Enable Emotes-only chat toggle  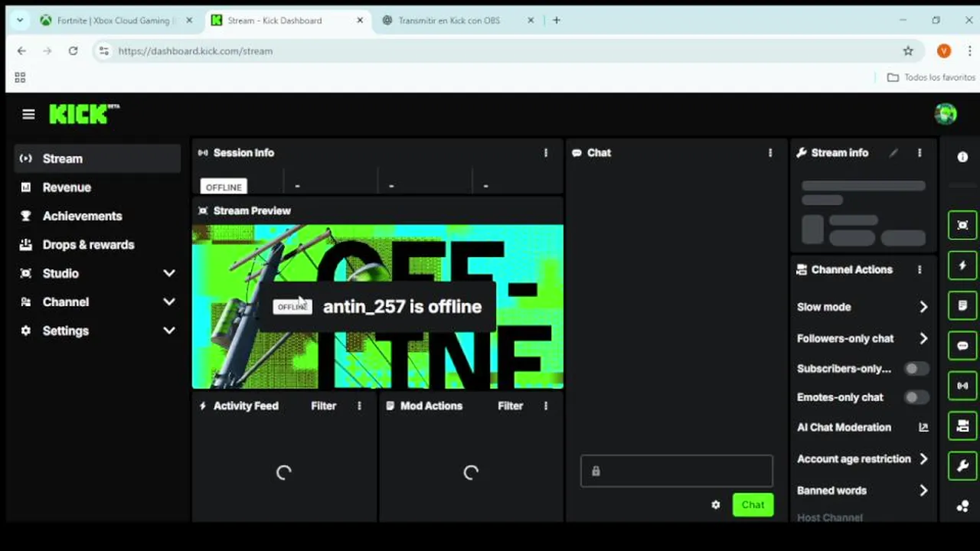click(x=916, y=397)
